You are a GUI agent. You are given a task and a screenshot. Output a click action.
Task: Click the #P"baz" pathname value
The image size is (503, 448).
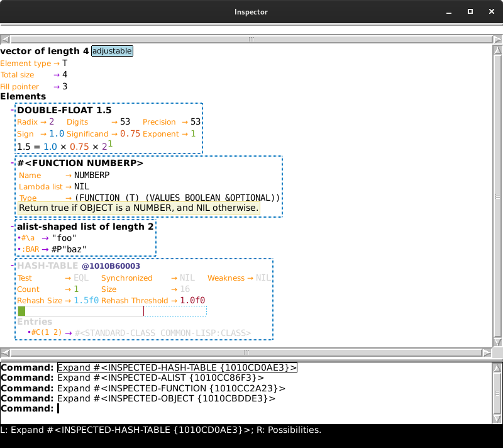(x=69, y=249)
